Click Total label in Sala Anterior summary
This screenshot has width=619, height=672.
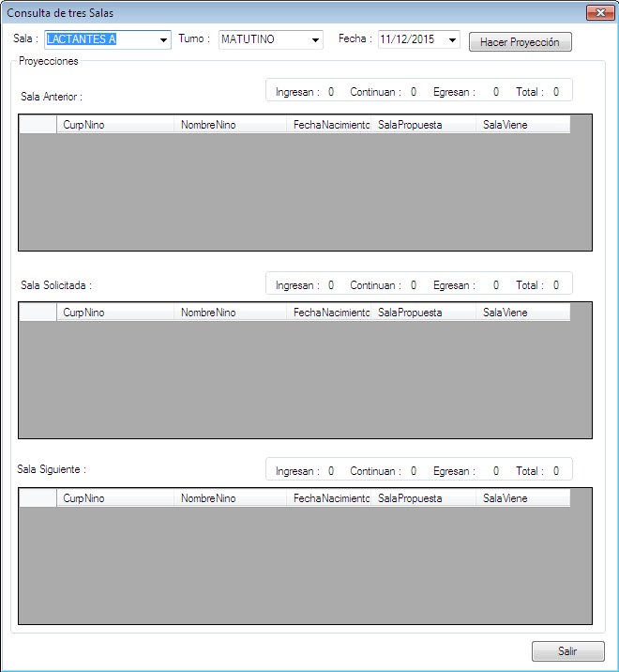[x=530, y=92]
